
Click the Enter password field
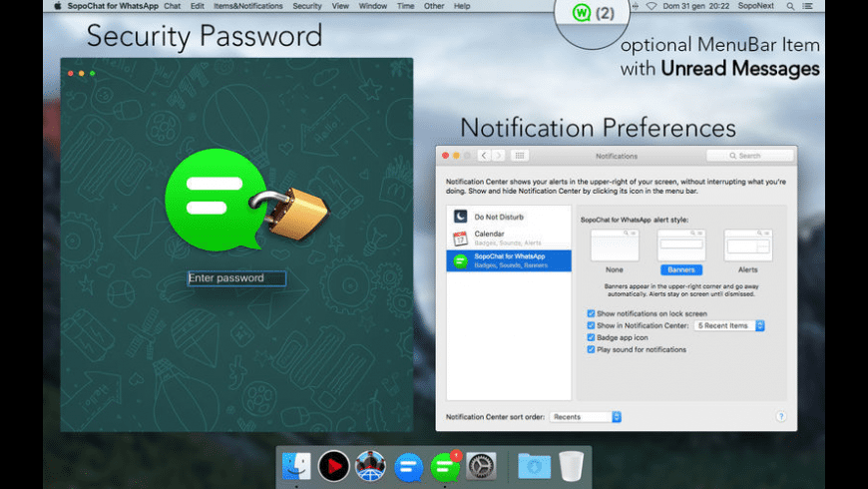236,278
